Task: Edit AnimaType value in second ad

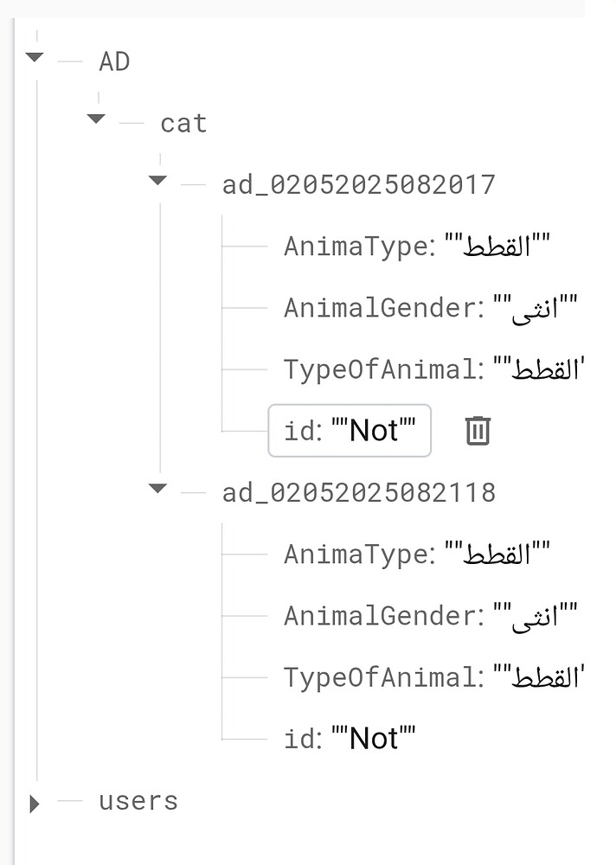Action: (497, 554)
